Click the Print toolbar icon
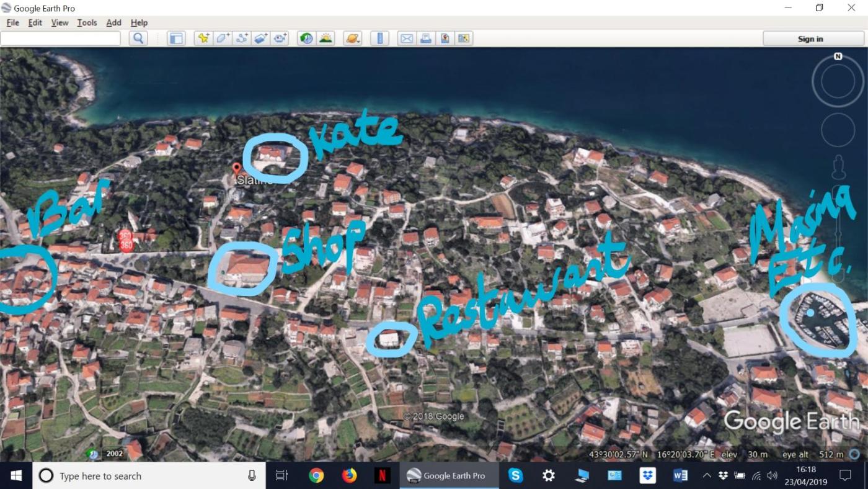This screenshot has width=868, height=489. [426, 38]
